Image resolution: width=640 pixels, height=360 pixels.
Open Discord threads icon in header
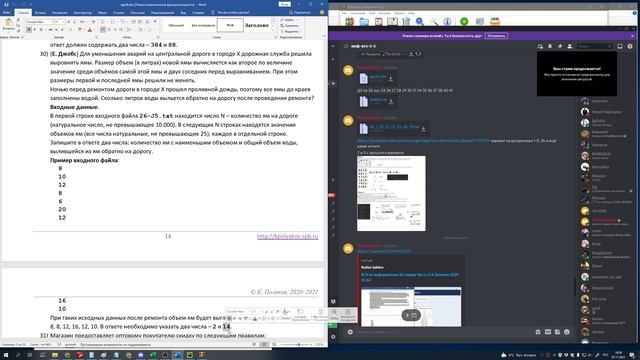click(x=540, y=47)
